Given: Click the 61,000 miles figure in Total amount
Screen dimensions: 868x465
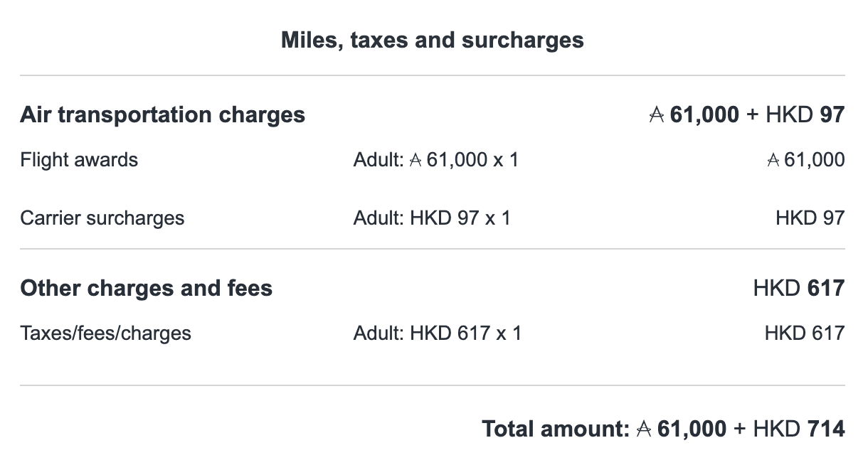Looking at the screenshot, I should pos(692,429).
